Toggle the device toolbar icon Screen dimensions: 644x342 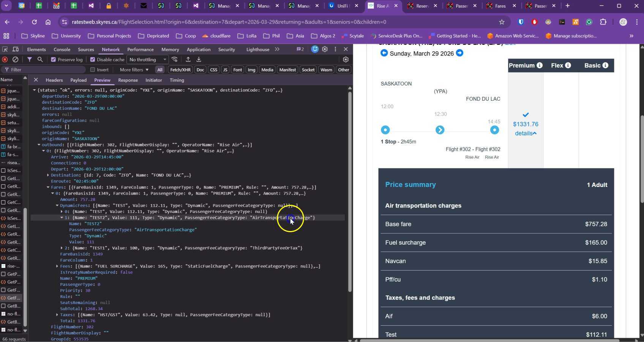(x=16, y=49)
